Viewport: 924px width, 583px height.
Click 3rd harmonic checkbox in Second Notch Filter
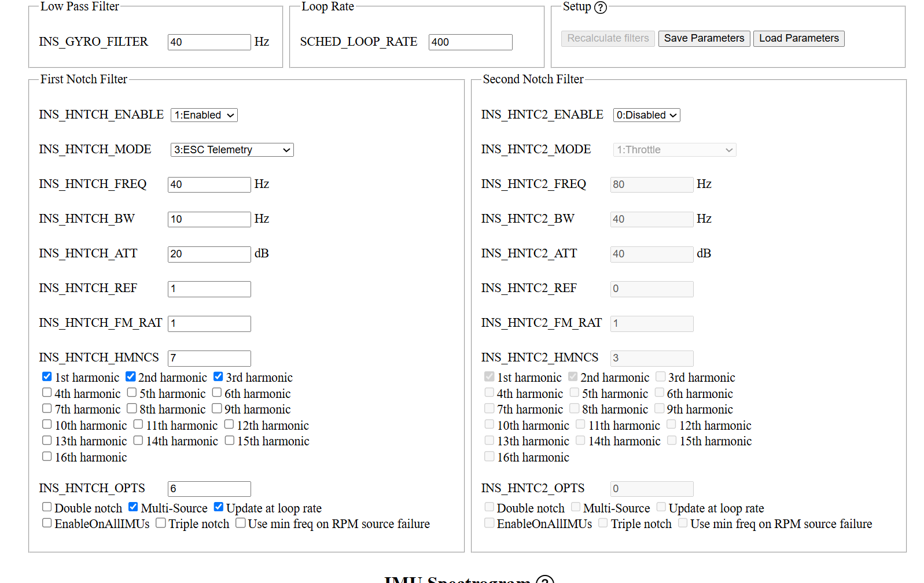point(661,377)
